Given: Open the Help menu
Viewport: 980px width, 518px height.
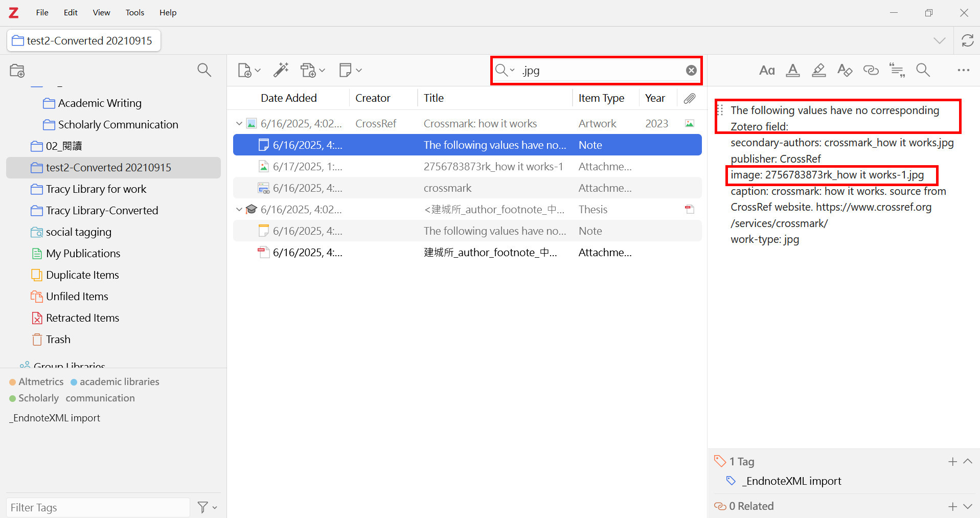Looking at the screenshot, I should coord(168,12).
